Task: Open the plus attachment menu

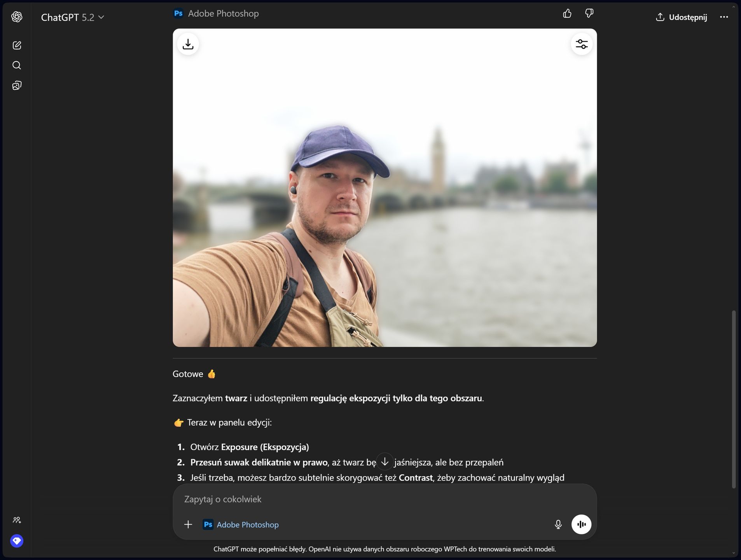Action: (x=188, y=525)
